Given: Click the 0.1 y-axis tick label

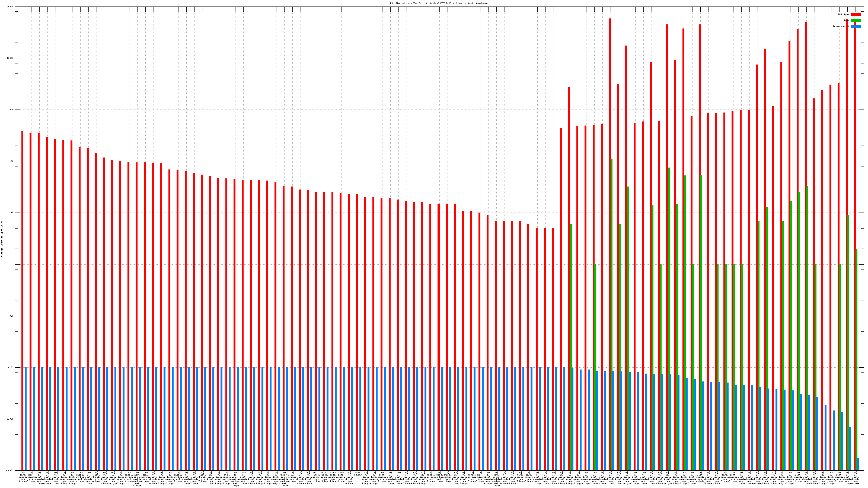Looking at the screenshot, I should click(x=12, y=316).
